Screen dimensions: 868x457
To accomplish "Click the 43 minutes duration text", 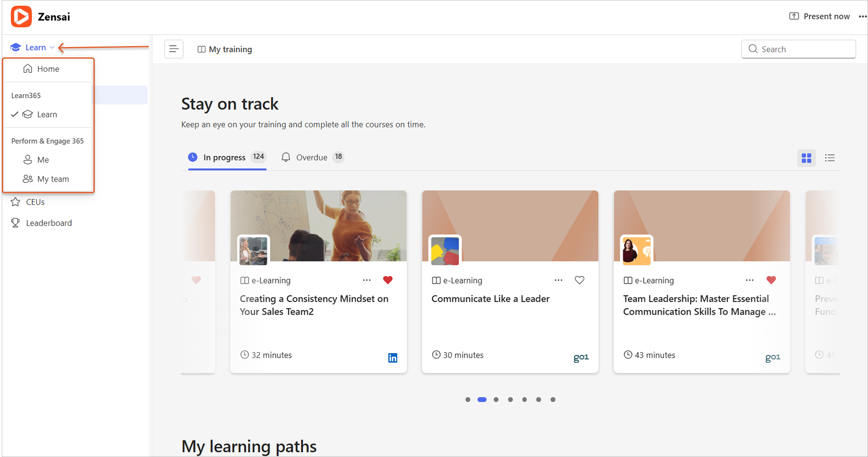I will [655, 355].
